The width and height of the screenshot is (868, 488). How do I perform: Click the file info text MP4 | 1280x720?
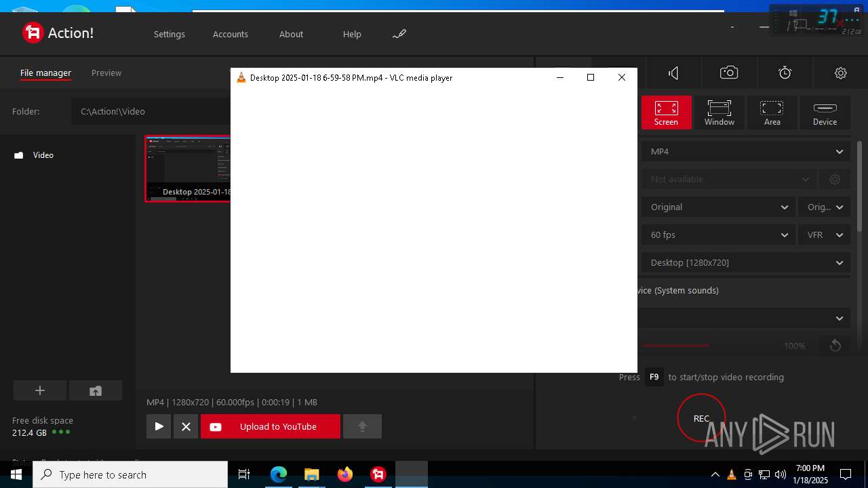click(x=232, y=402)
